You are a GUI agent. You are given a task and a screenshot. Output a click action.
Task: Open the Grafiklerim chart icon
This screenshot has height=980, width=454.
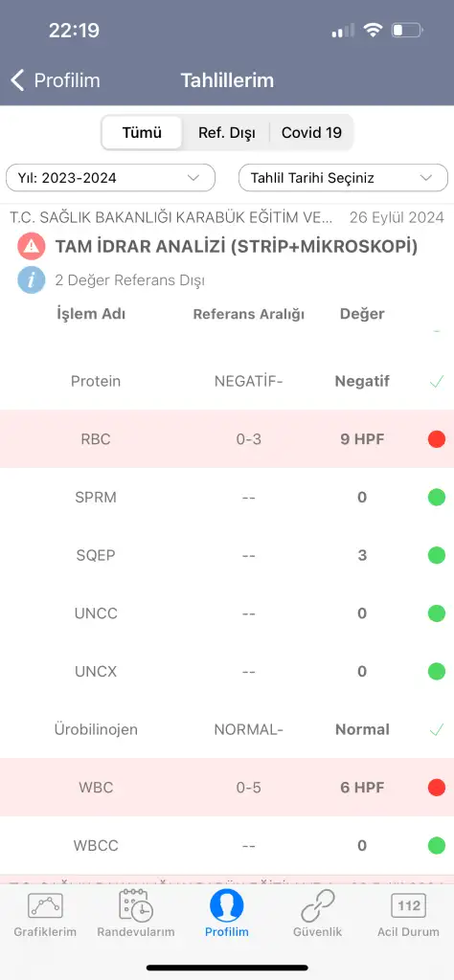pos(45,905)
